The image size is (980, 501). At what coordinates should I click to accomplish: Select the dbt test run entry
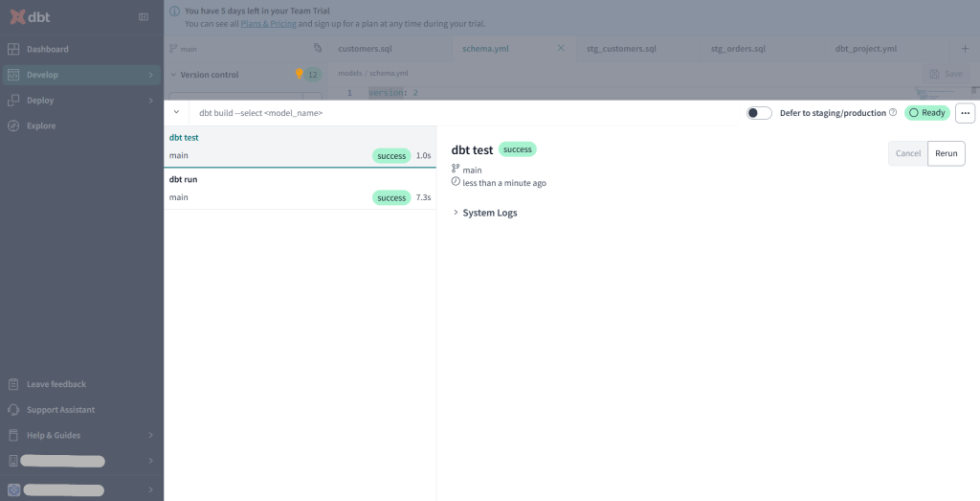click(300, 147)
